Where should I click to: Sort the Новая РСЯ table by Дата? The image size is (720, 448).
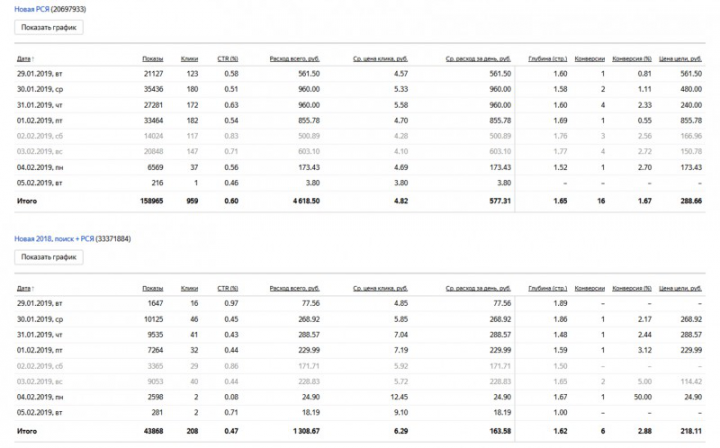click(25, 59)
